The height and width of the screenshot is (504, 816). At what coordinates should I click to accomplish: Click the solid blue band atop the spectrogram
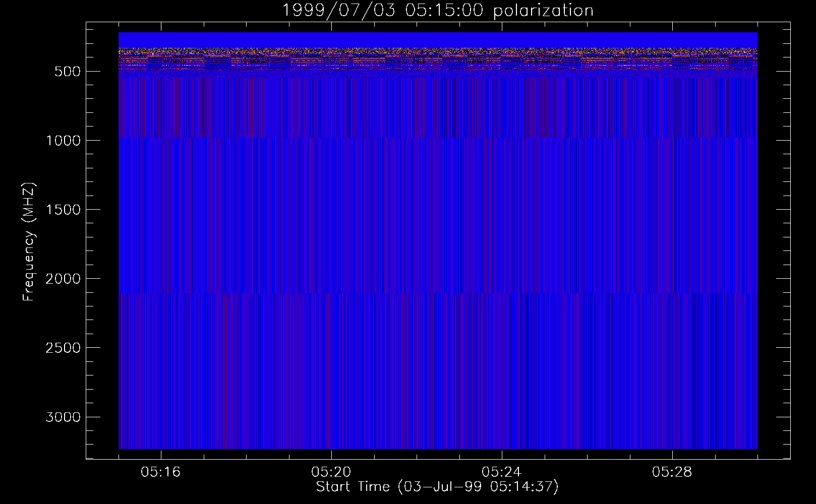pos(437,40)
